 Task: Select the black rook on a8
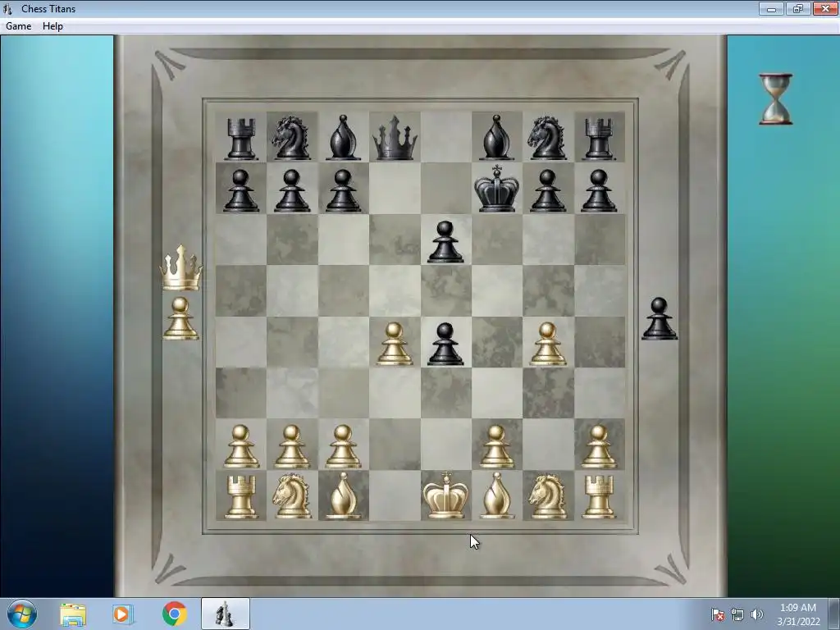[240, 139]
